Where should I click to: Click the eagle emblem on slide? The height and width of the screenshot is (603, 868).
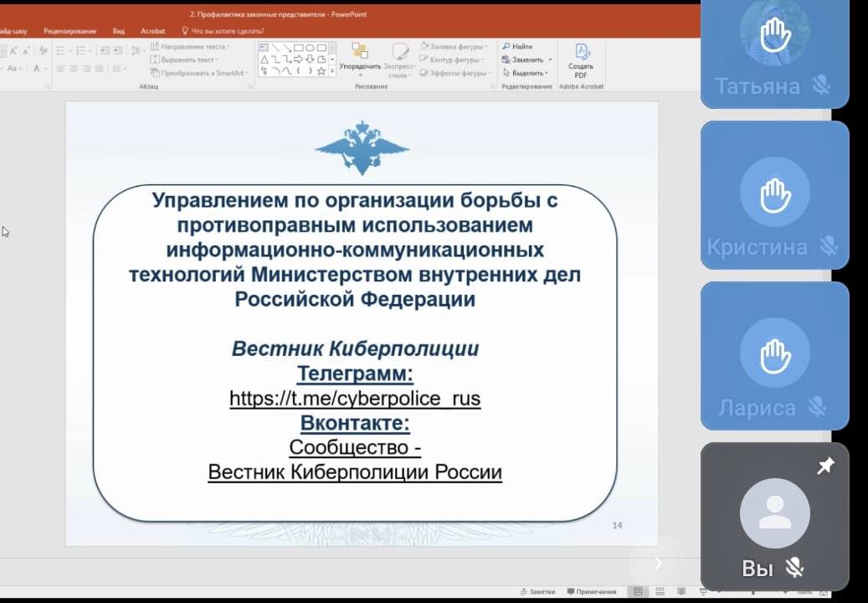362,148
